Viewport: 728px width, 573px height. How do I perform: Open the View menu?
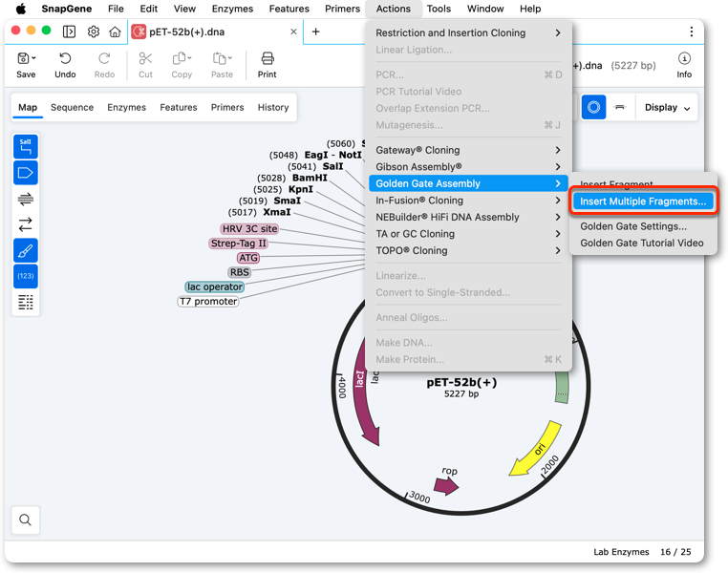coord(184,9)
